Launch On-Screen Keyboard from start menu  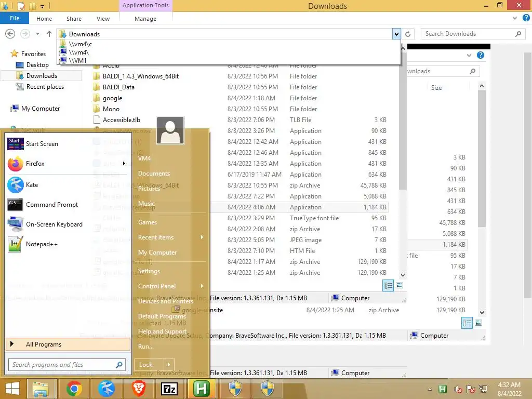[54, 224]
